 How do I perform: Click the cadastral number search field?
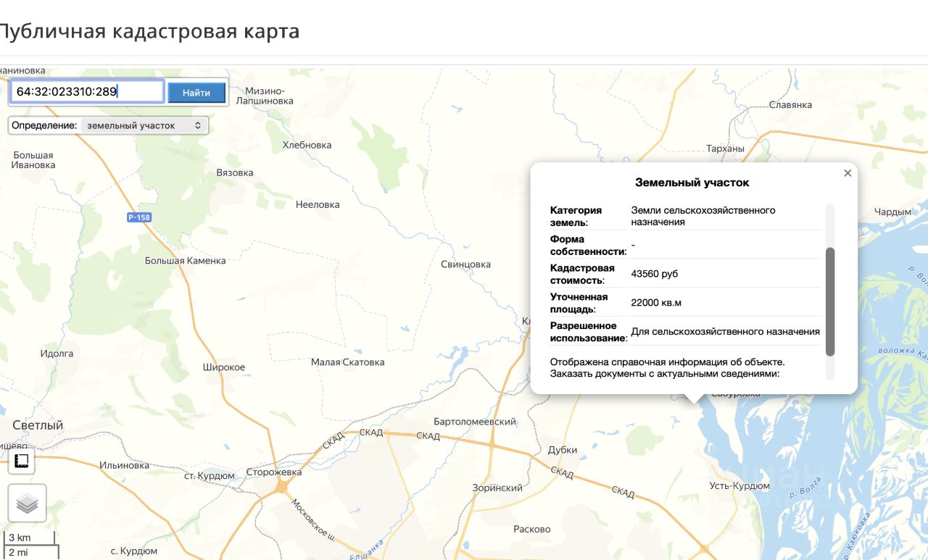87,91
